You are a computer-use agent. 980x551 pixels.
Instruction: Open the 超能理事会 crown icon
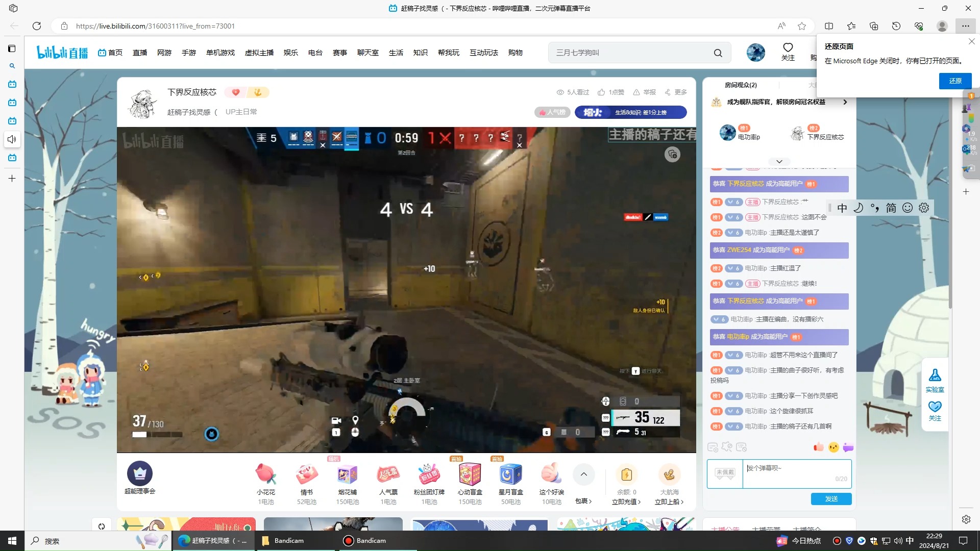[140, 473]
